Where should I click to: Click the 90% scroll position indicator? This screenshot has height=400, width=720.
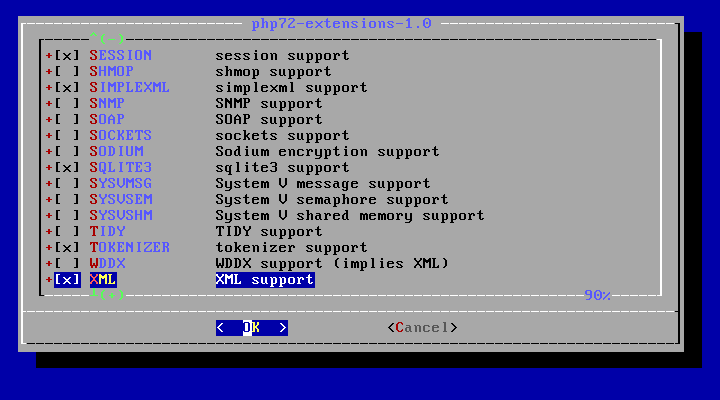(597, 295)
